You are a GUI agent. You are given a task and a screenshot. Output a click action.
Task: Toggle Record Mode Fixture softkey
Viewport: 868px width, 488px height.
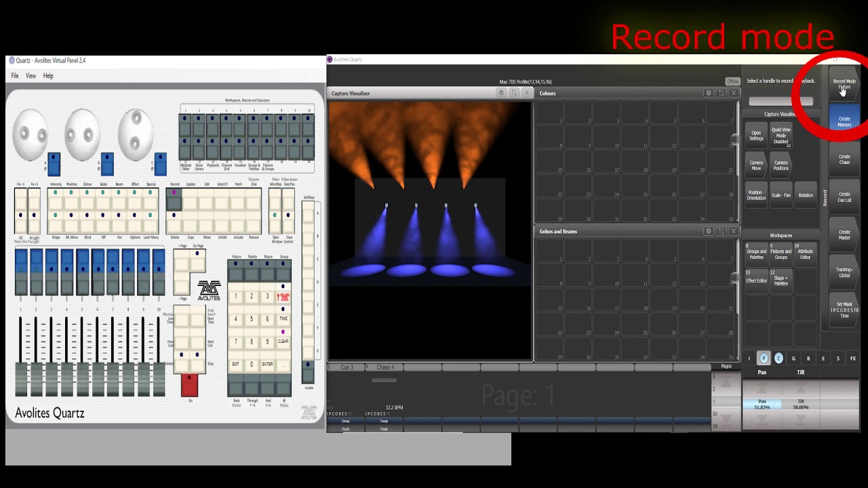[x=844, y=84]
